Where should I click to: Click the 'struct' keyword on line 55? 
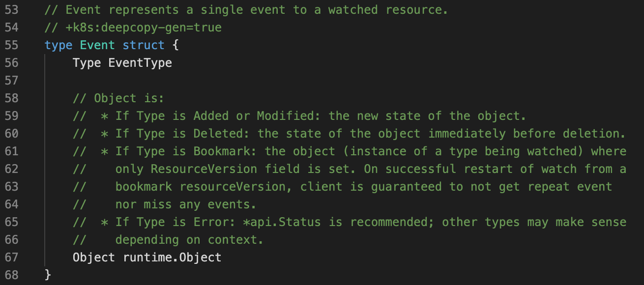click(x=144, y=45)
